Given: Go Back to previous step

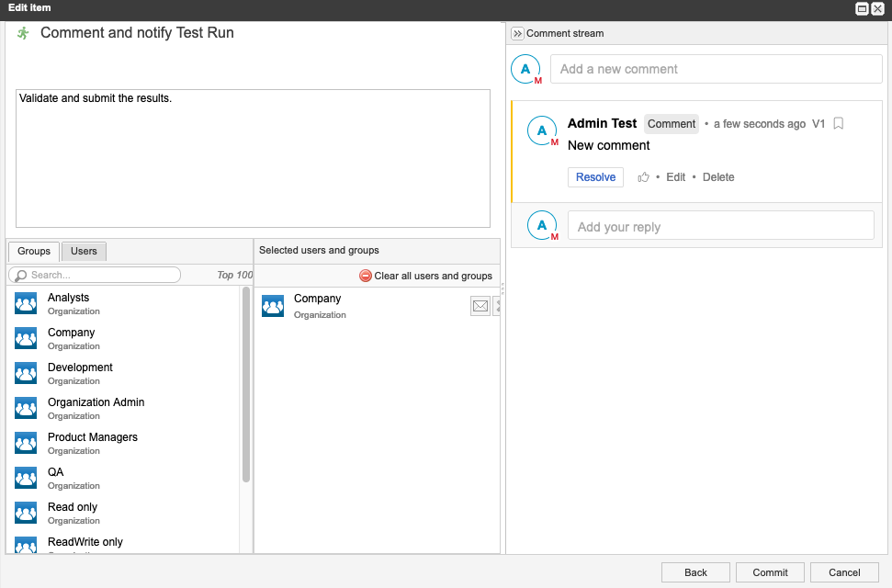Looking at the screenshot, I should (695, 572).
